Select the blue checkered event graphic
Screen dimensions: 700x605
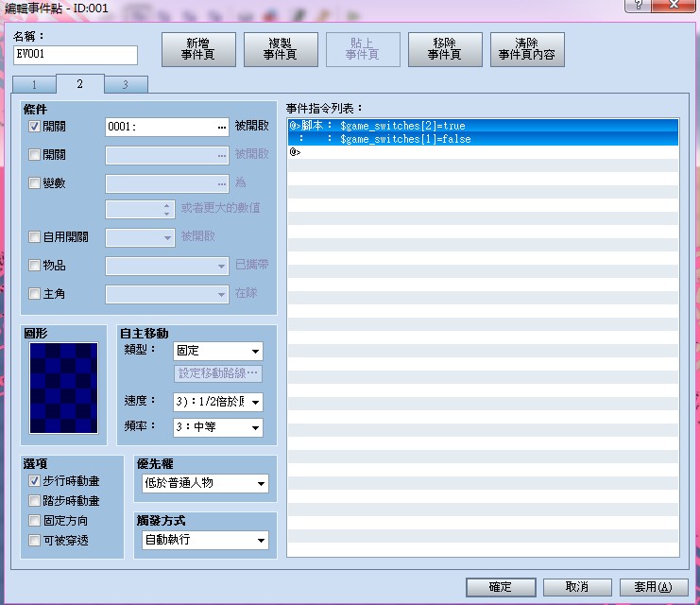63,388
